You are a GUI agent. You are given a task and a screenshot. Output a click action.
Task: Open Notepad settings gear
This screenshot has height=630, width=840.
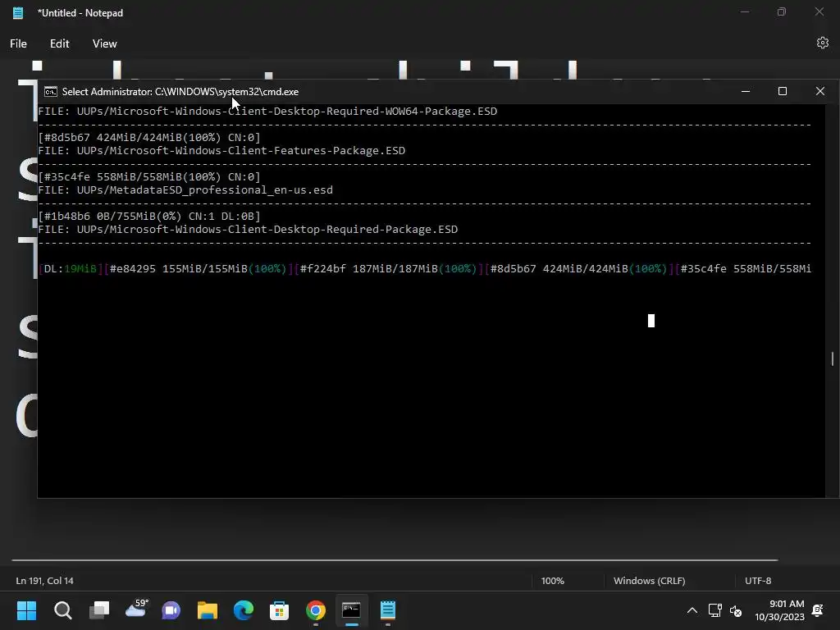822,43
